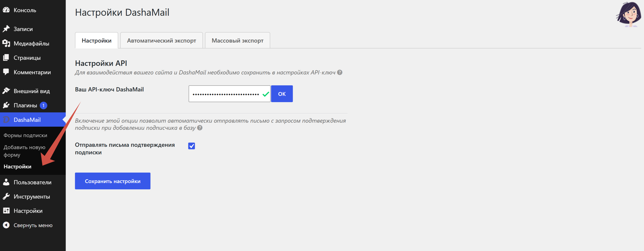Image resolution: width=644 pixels, height=251 pixels.
Task: Open the Массовый экспорт tab
Action: pos(238,40)
